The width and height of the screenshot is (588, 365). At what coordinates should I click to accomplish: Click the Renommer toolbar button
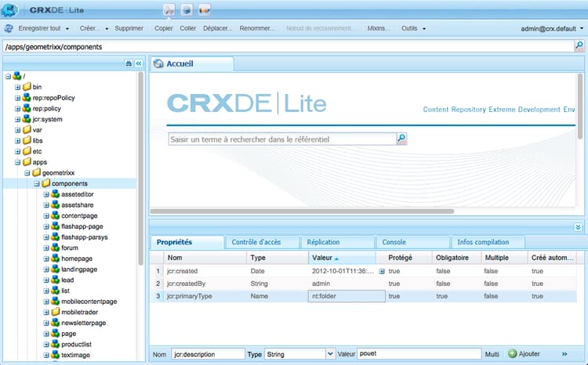pyautogui.click(x=257, y=28)
